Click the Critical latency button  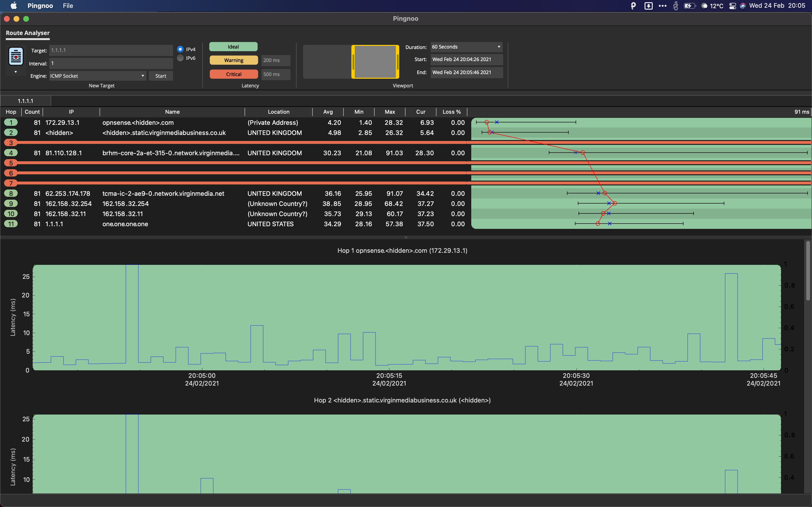[233, 74]
